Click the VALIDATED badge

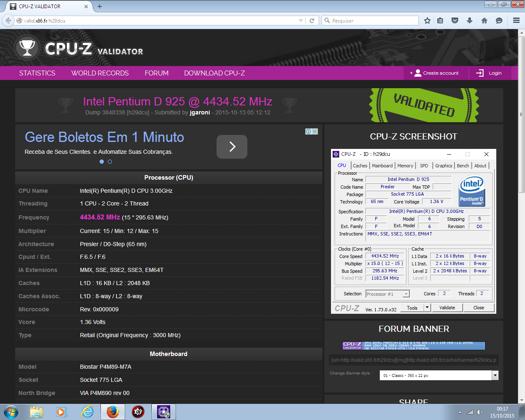(424, 105)
